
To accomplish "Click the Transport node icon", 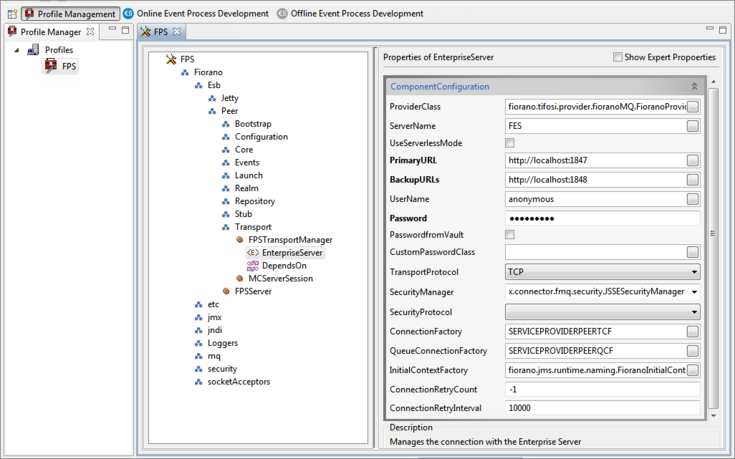I will (226, 227).
